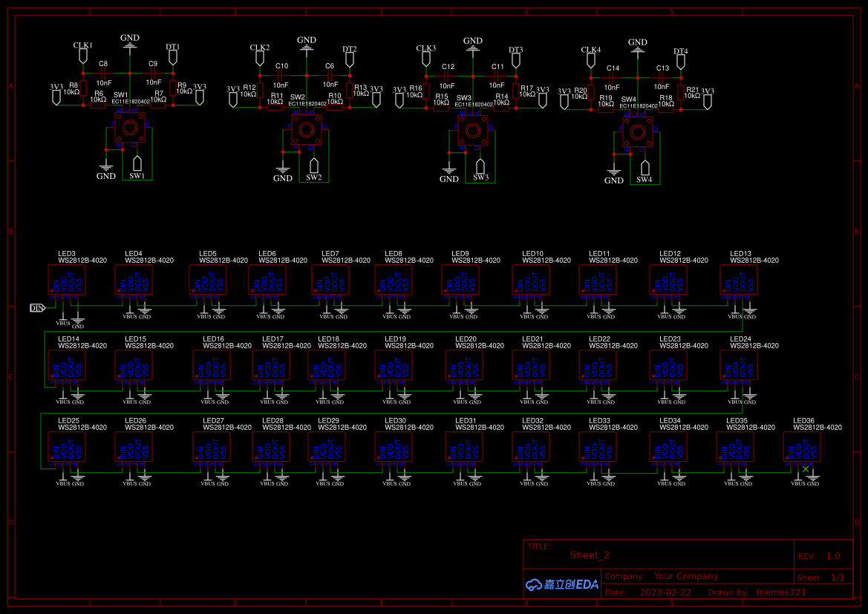This screenshot has width=868, height=614.
Task: Click the LED3 WS2812B component body
Action: click(67, 281)
